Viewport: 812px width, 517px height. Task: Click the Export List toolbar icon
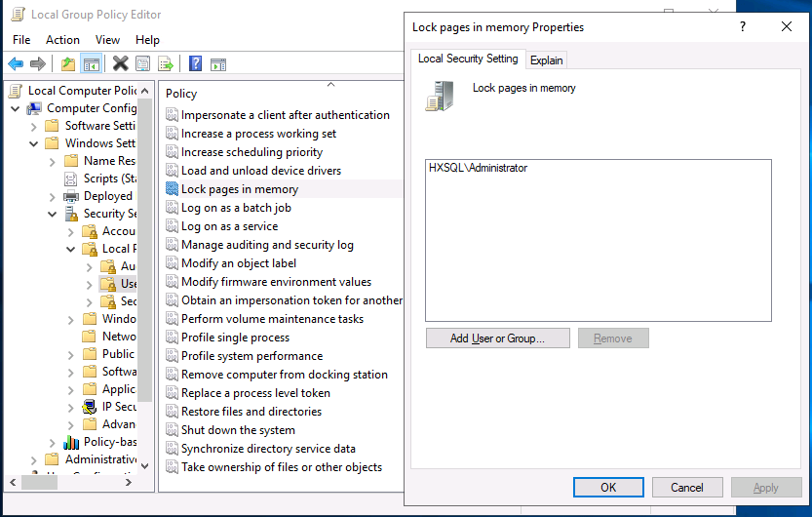[x=166, y=64]
